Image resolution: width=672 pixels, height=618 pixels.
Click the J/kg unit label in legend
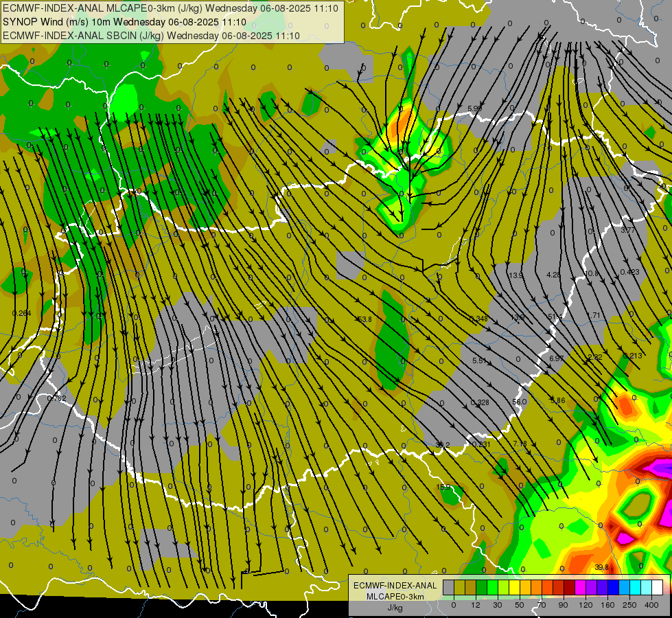coord(395,608)
